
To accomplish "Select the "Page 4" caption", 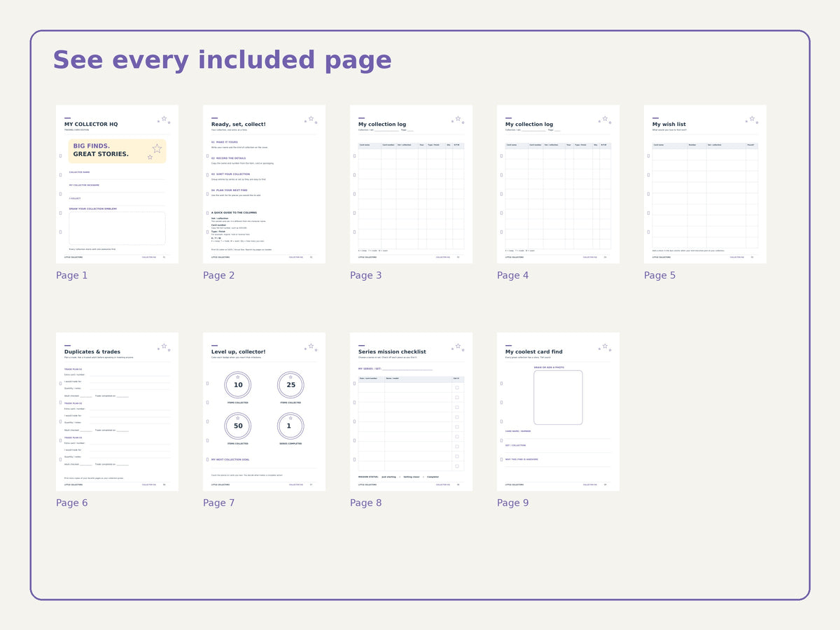I will [513, 276].
